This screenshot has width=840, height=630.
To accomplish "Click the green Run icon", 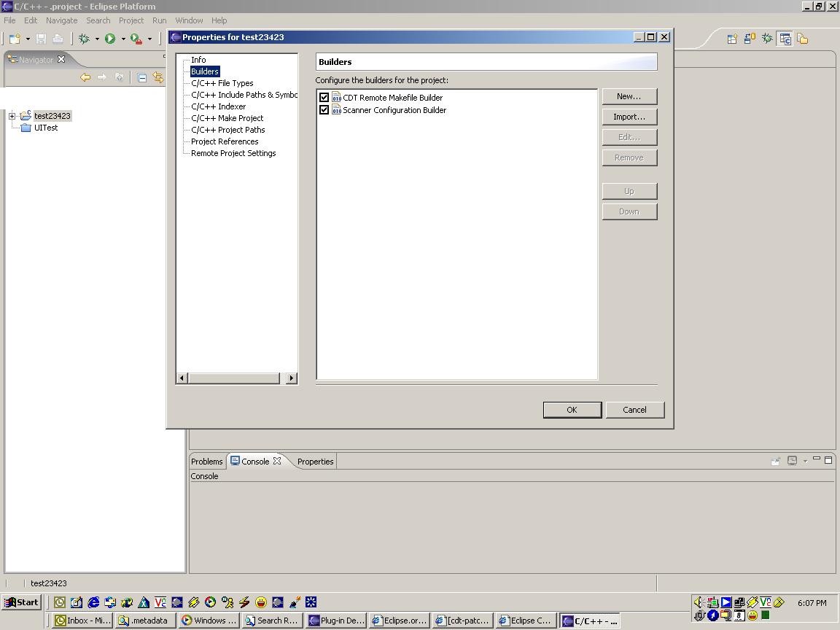I will [x=110, y=39].
